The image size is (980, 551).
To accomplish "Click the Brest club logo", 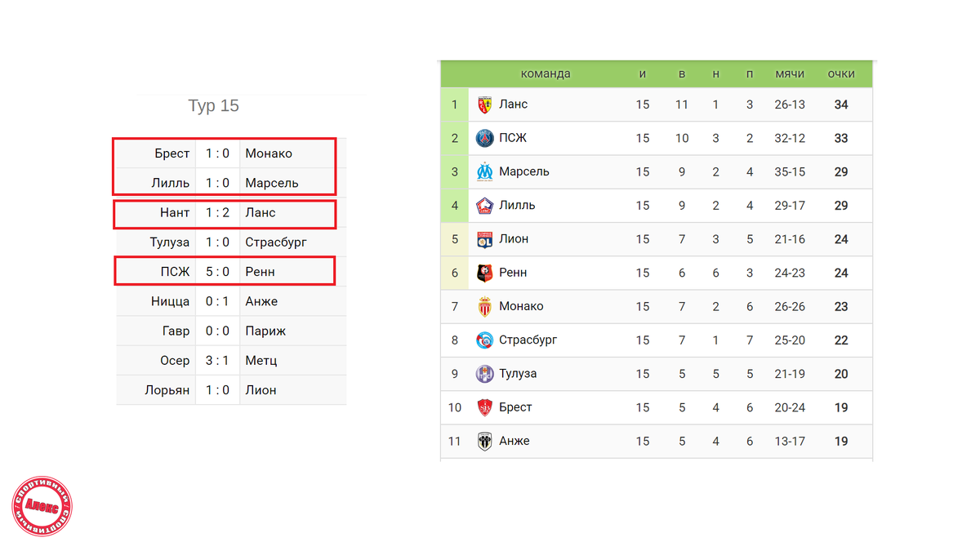I will [x=485, y=407].
